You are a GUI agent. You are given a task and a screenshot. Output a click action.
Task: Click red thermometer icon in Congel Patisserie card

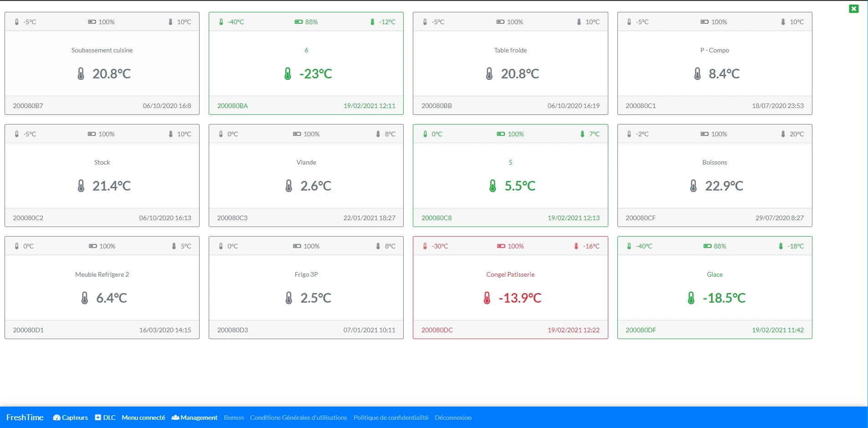[487, 298]
